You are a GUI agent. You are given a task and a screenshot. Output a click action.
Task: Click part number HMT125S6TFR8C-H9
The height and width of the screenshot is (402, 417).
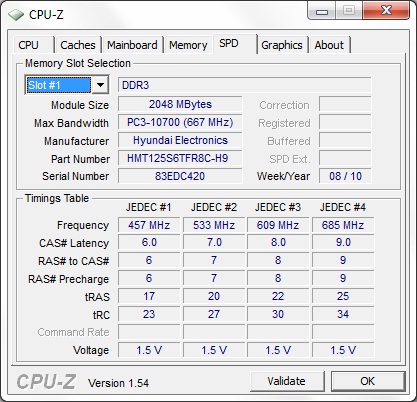[180, 158]
